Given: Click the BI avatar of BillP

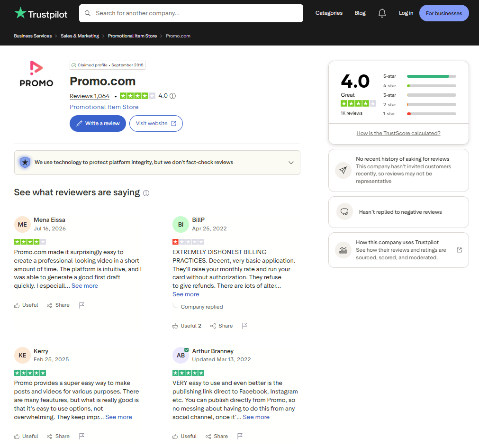Looking at the screenshot, I should [181, 225].
